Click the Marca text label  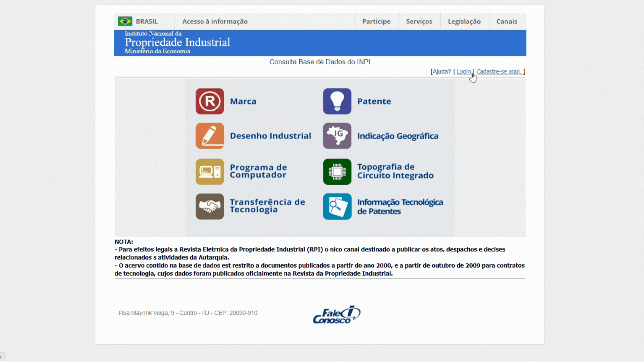click(x=243, y=101)
